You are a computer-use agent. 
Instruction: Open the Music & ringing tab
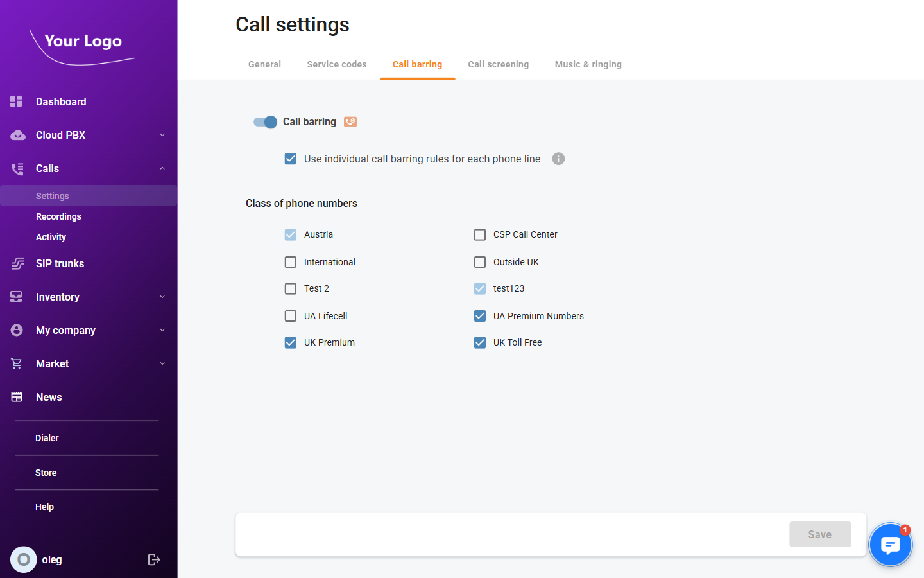tap(588, 64)
